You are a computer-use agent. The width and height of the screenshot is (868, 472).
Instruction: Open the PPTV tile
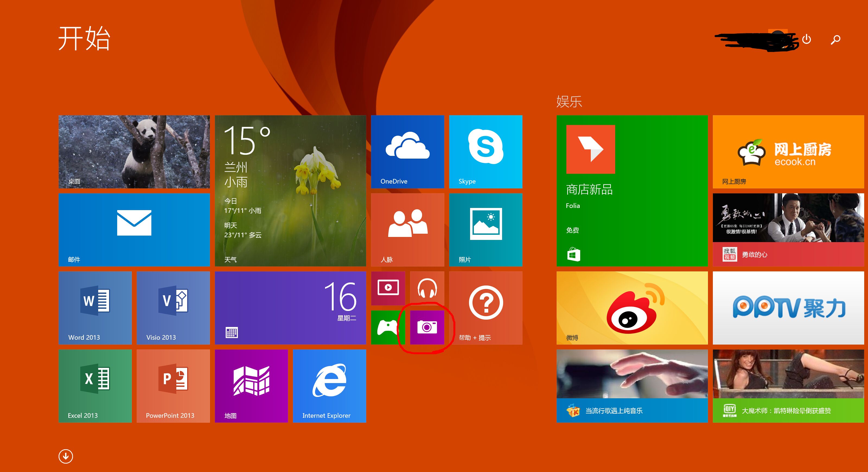789,308
